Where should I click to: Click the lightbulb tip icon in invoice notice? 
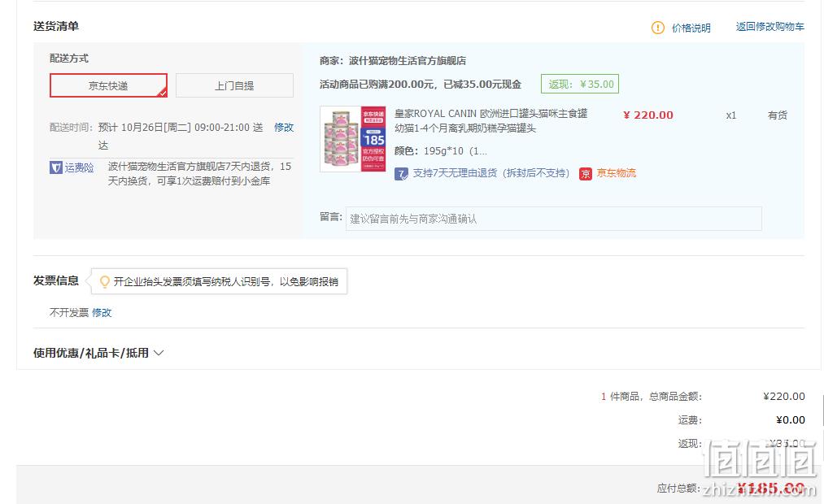(x=105, y=282)
